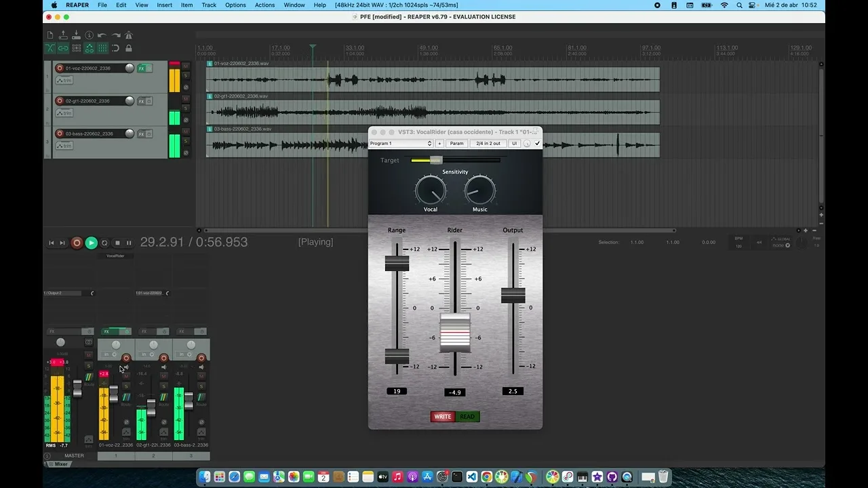
Task: Click the Param button in plugin window
Action: (457, 144)
